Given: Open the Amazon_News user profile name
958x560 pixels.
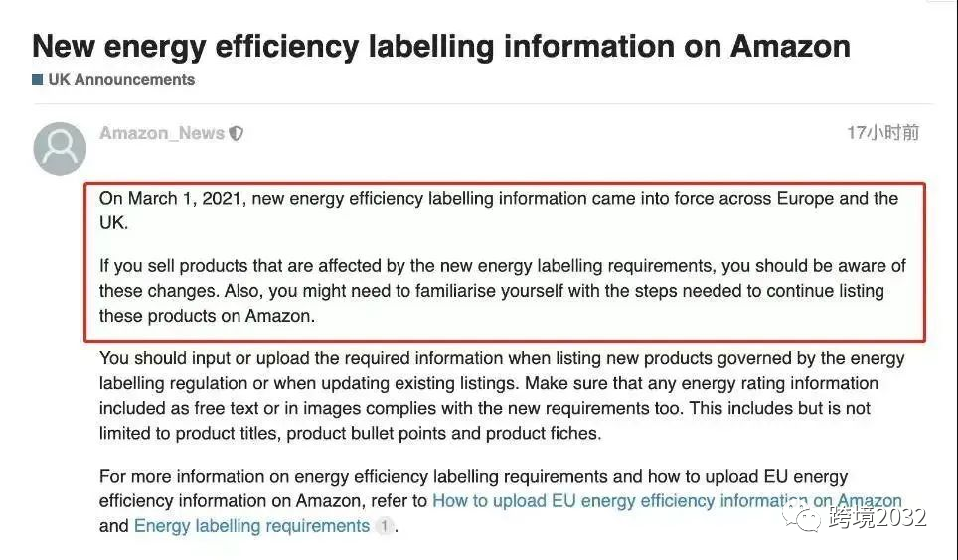Looking at the screenshot, I should point(161,133).
